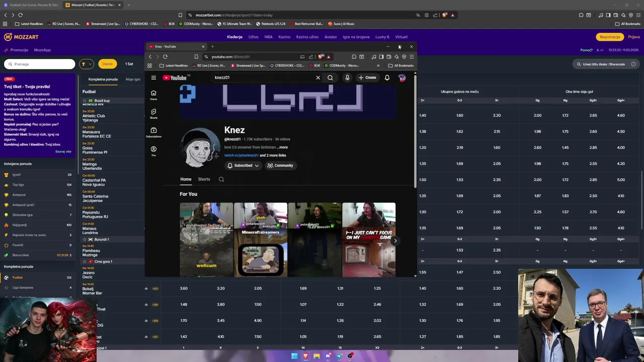Screen dimensions: 644x362
Task: Open NBA in Mozzart top menu
Action: click(x=269, y=37)
